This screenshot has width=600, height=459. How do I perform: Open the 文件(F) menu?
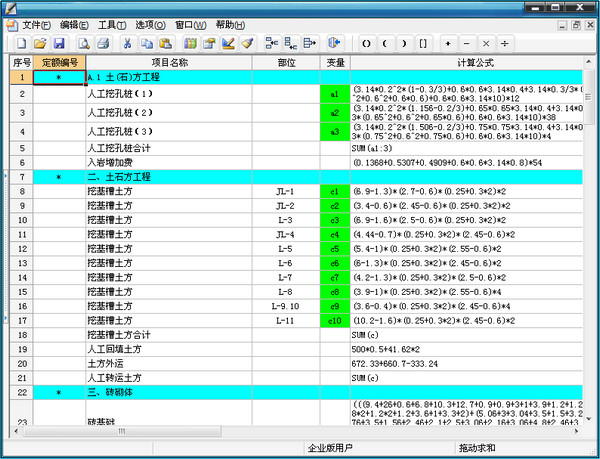[36, 25]
